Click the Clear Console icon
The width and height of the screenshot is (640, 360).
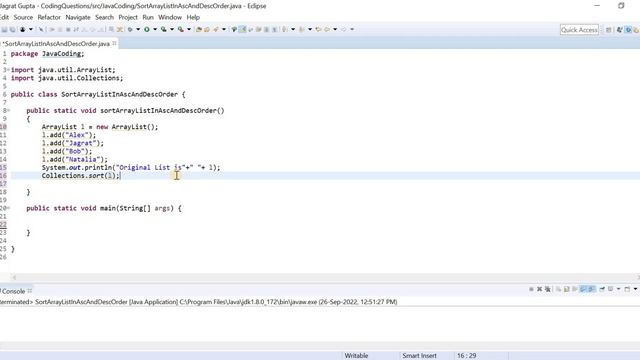click(x=558, y=289)
